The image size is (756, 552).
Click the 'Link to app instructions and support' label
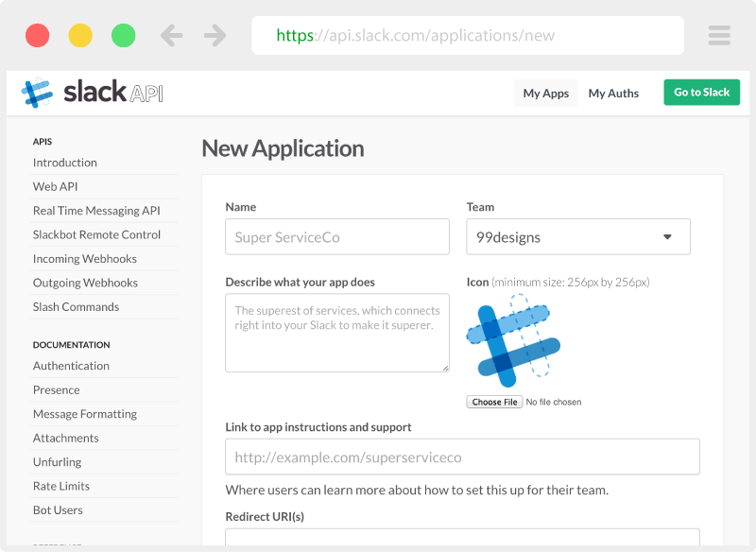[318, 427]
